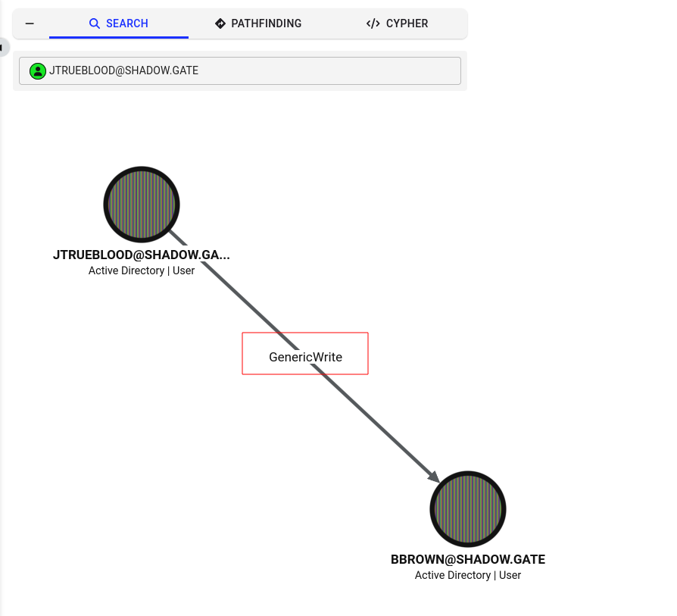Click the BBROWN@SHADOW.GATE node label
The width and height of the screenshot is (677, 616).
tap(468, 559)
